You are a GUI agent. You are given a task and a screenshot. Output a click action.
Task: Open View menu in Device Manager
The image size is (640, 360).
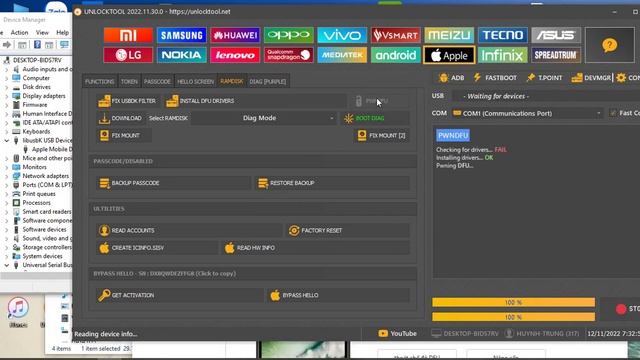click(x=42, y=32)
